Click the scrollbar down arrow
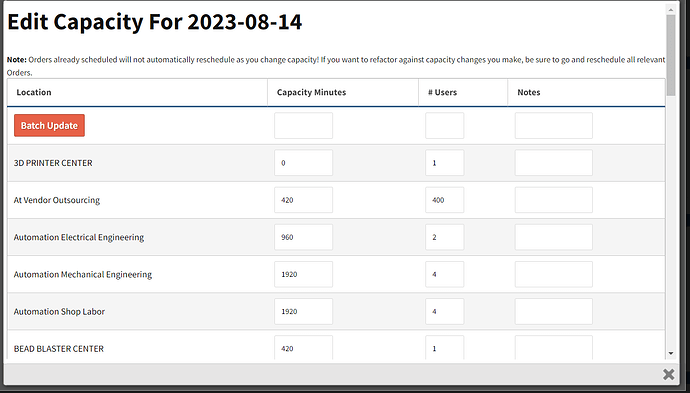This screenshot has height=393, width=690. pyautogui.click(x=671, y=353)
